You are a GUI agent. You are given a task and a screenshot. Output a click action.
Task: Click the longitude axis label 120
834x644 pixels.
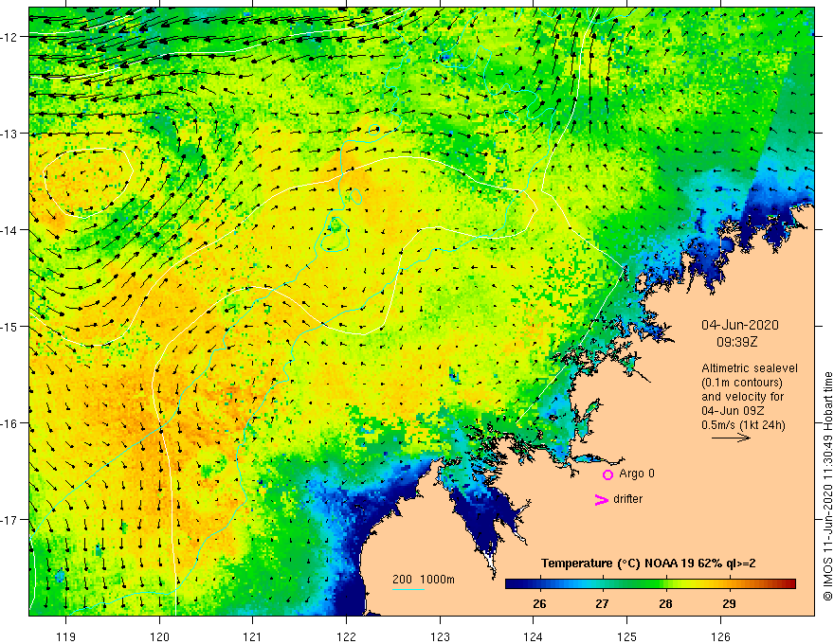click(159, 636)
